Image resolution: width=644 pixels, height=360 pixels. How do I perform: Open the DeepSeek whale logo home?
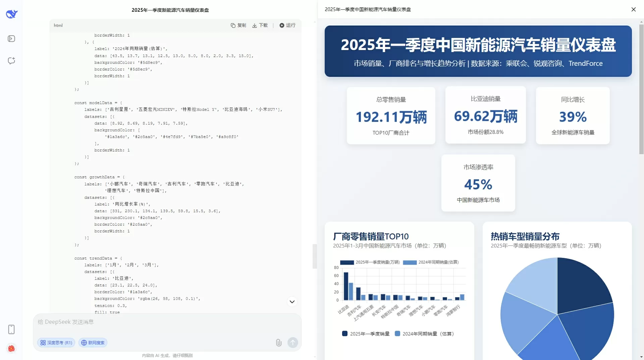[11, 14]
